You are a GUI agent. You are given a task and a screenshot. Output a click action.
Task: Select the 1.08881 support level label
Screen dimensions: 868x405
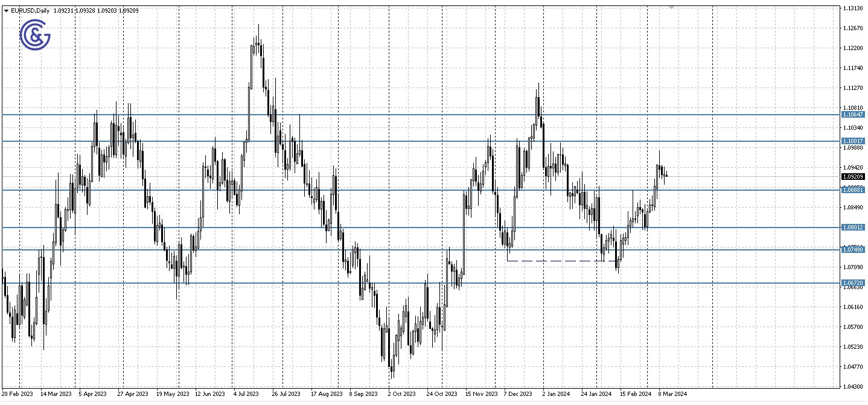[853, 189]
